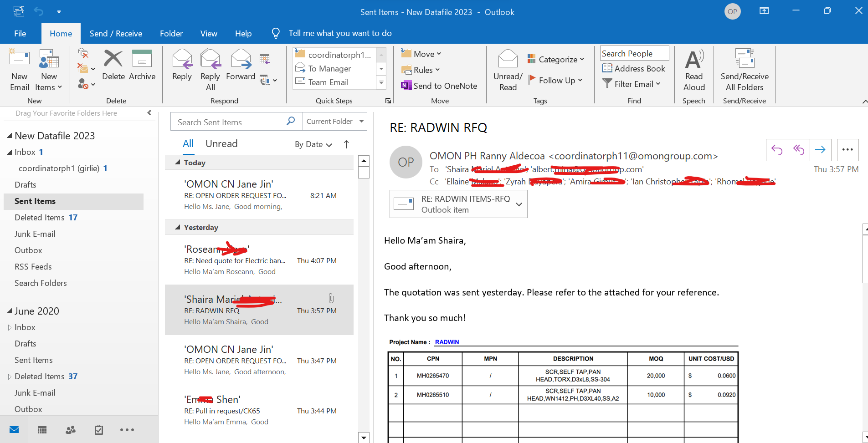The width and height of the screenshot is (868, 443).
Task: Click Send/Receive All Folders
Action: tap(745, 71)
